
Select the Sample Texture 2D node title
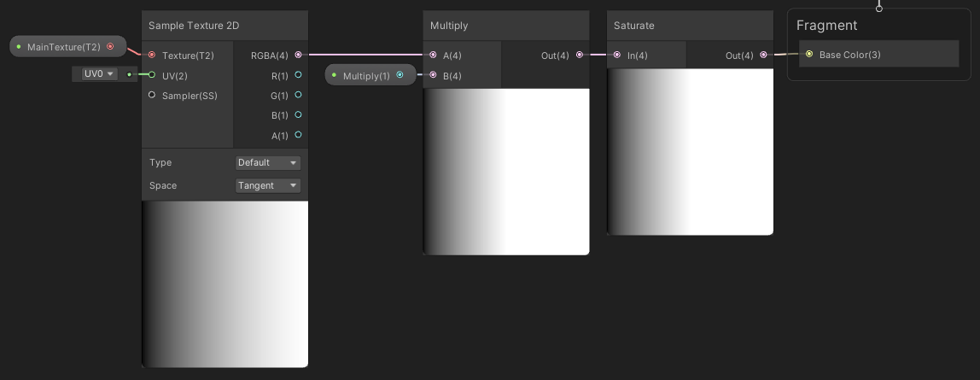[x=194, y=26]
